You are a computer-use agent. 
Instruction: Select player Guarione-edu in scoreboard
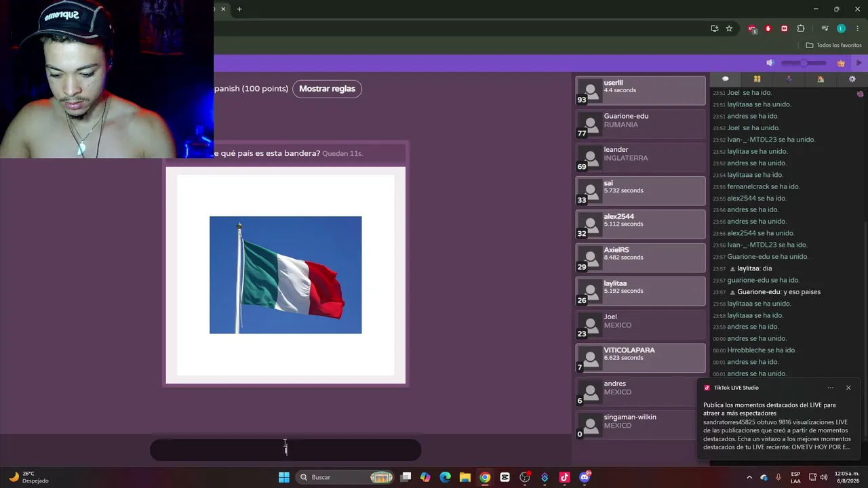[640, 124]
